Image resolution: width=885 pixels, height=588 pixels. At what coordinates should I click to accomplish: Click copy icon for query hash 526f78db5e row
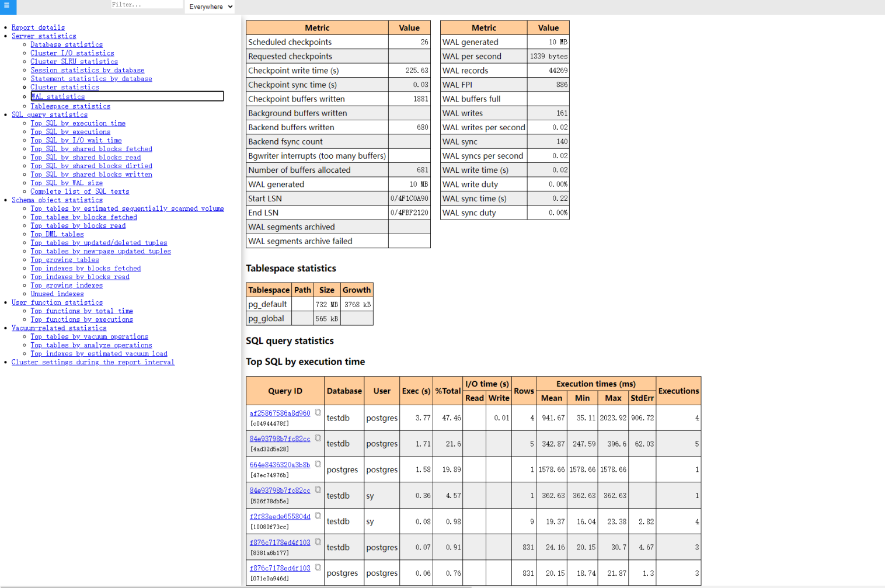[x=318, y=490]
